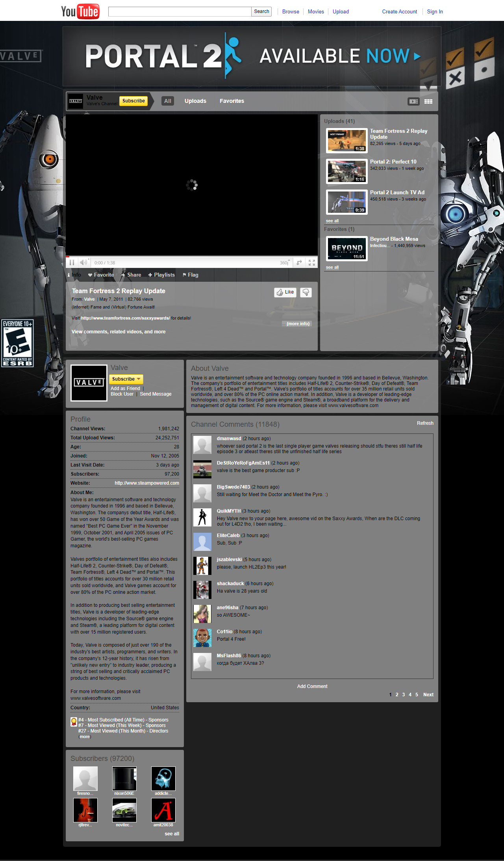Click Sign In
This screenshot has width=504, height=861.
[435, 11]
